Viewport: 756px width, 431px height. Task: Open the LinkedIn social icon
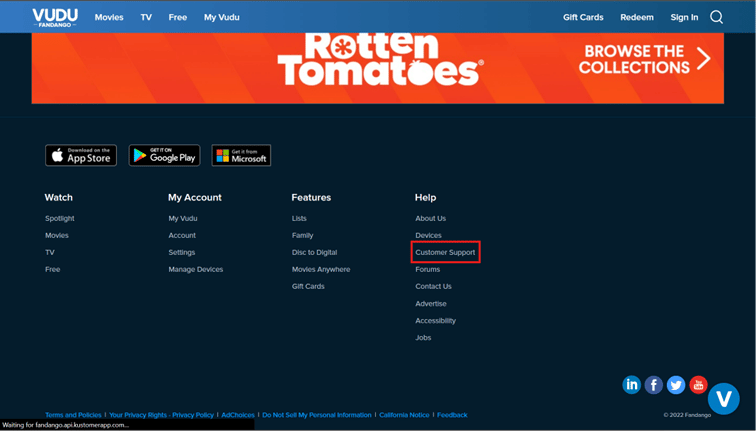631,385
